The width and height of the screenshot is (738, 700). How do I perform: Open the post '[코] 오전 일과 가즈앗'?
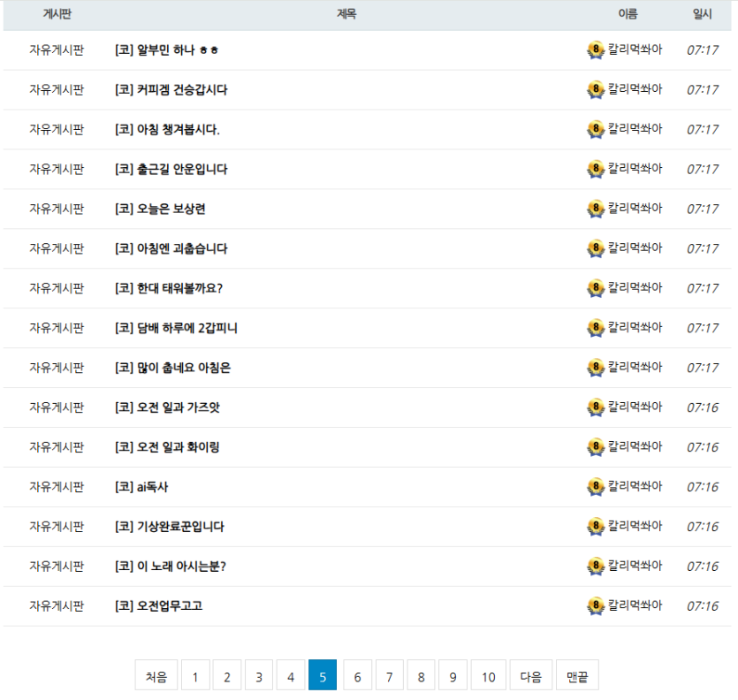coord(168,407)
